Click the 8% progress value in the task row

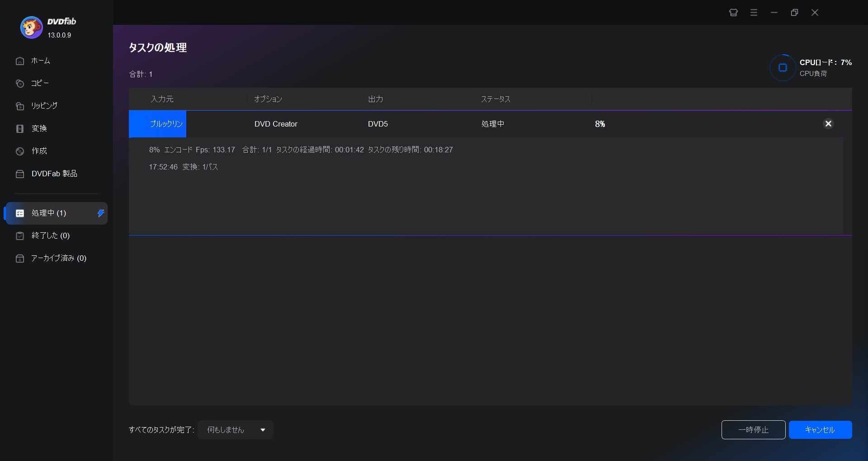pyautogui.click(x=600, y=124)
